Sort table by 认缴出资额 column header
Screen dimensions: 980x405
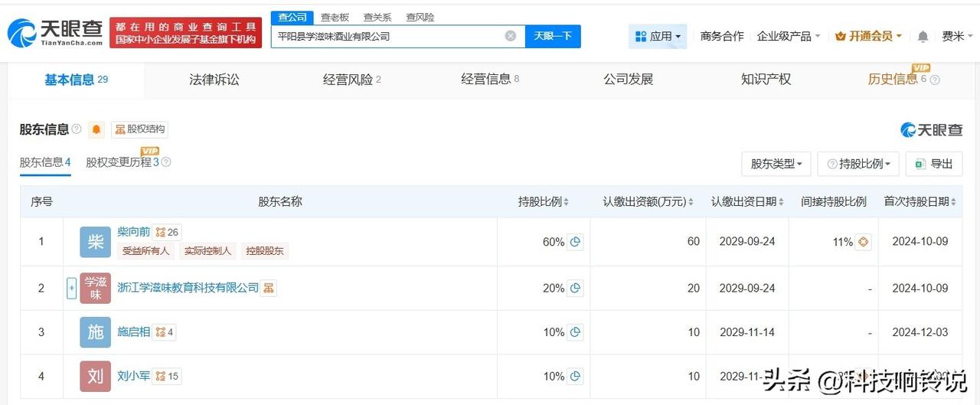(648, 201)
